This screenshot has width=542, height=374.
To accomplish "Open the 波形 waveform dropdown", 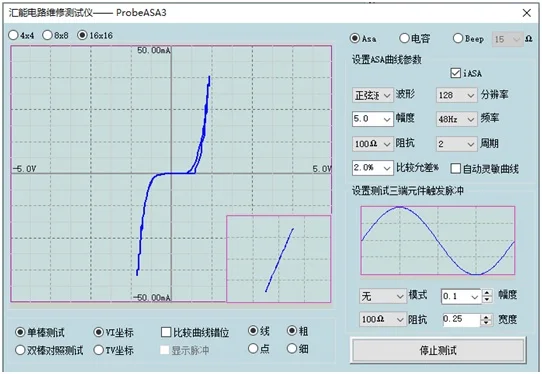I will (372, 95).
